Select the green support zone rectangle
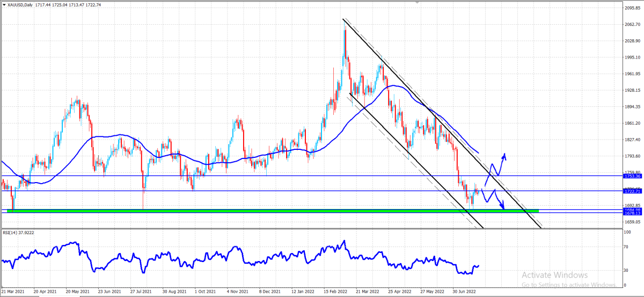Viewport: 644px width, 297px height. coord(273,211)
